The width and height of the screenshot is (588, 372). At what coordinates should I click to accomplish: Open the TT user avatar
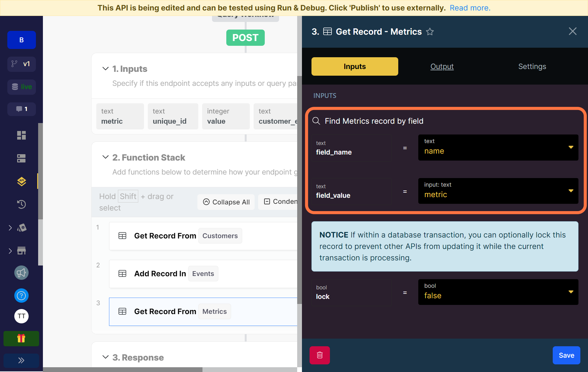coord(21,316)
